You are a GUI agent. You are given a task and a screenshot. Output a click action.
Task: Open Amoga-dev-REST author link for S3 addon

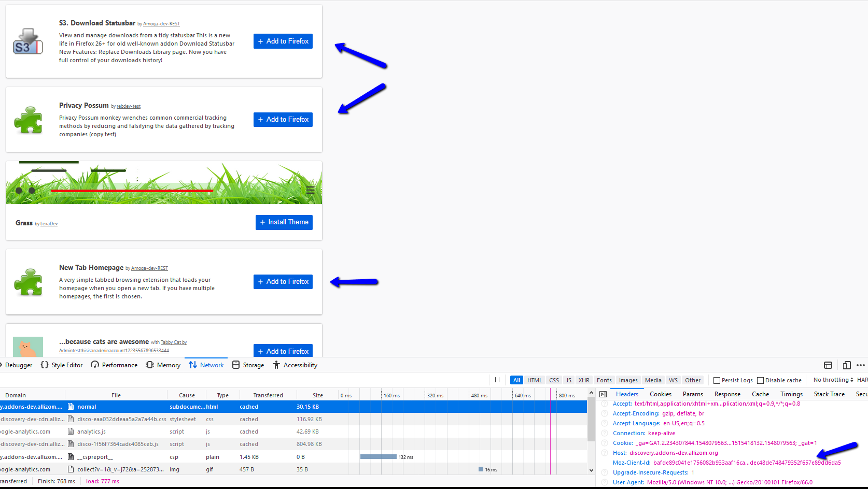(161, 24)
